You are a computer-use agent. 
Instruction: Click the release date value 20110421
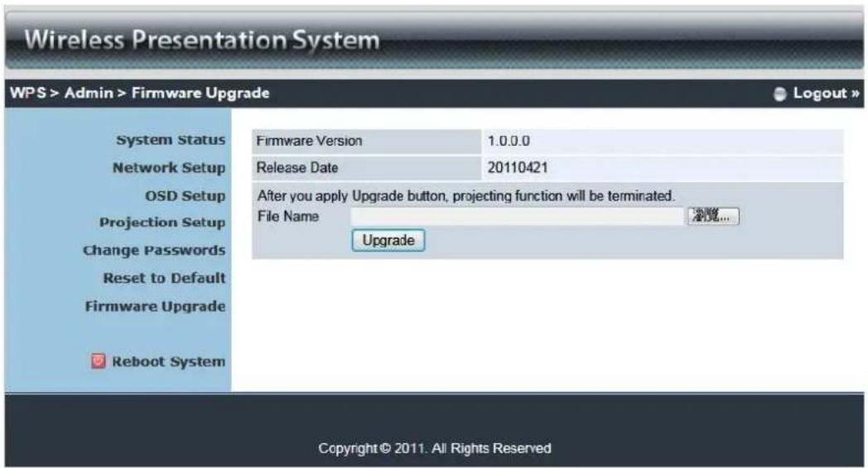click(x=517, y=168)
